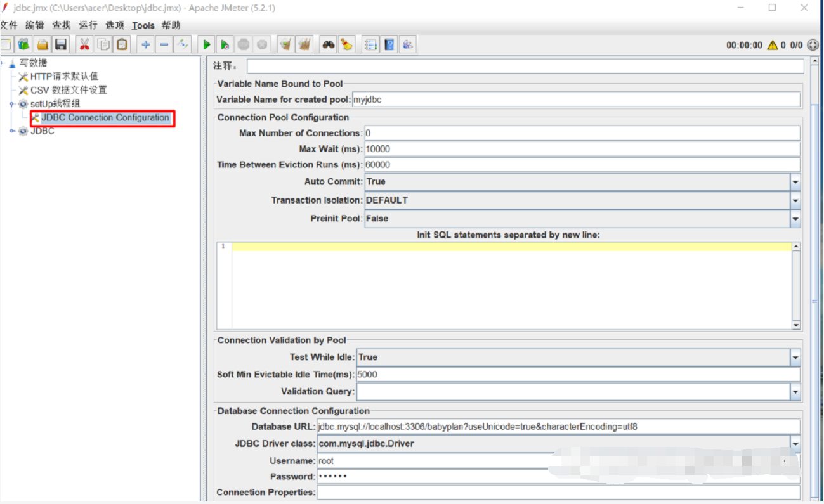
Task: Open the 查找 menu
Action: click(62, 25)
